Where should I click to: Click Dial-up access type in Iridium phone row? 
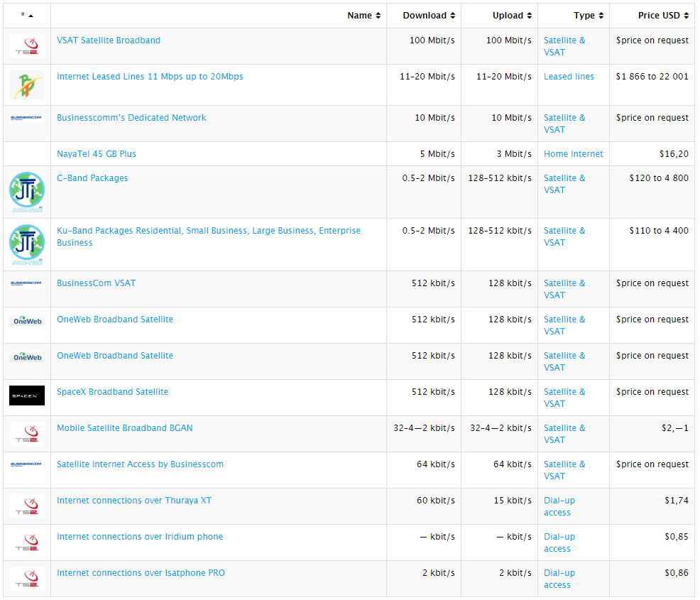pos(559,542)
